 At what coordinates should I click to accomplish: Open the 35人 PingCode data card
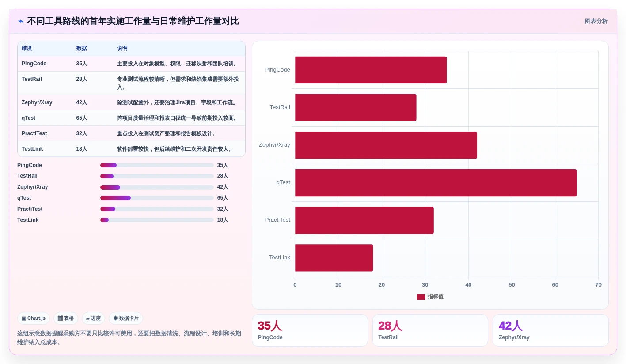pos(310,330)
